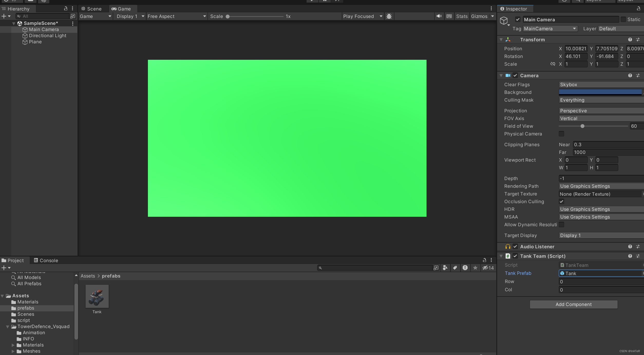Open the Clear Flags Skybox dropdown

click(601, 84)
